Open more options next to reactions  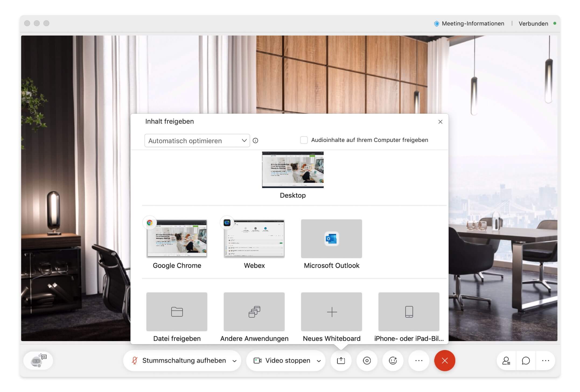point(419,360)
